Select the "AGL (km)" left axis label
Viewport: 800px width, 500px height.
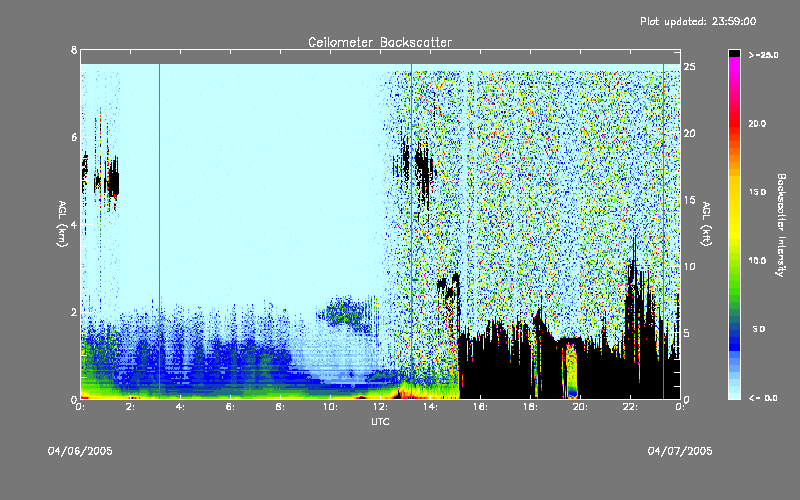62,224
